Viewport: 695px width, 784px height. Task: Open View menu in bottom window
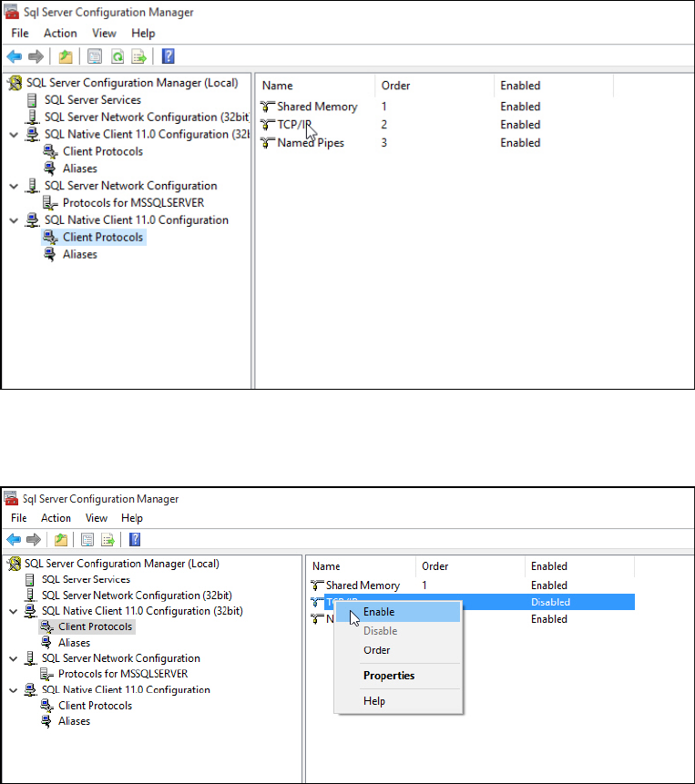tap(97, 518)
